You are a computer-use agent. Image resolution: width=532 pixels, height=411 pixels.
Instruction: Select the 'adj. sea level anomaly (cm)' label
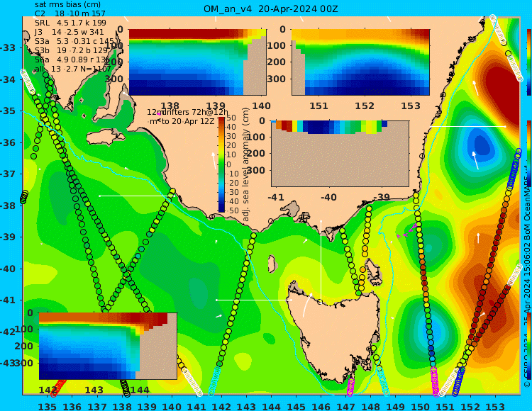click(x=246, y=164)
